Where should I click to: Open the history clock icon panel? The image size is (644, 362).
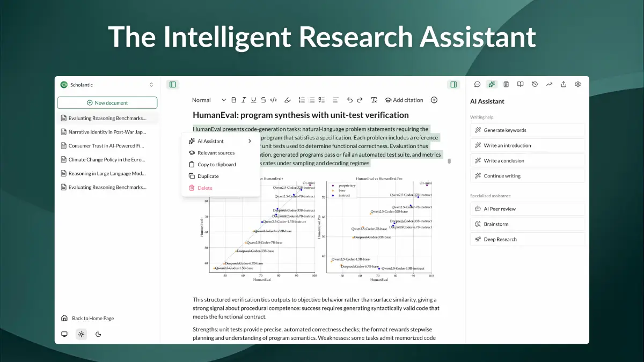(x=535, y=84)
